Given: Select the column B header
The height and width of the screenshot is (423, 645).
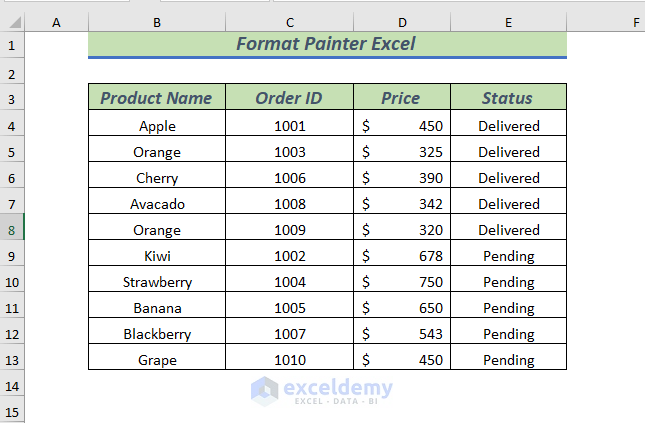Looking at the screenshot, I should (x=157, y=21).
